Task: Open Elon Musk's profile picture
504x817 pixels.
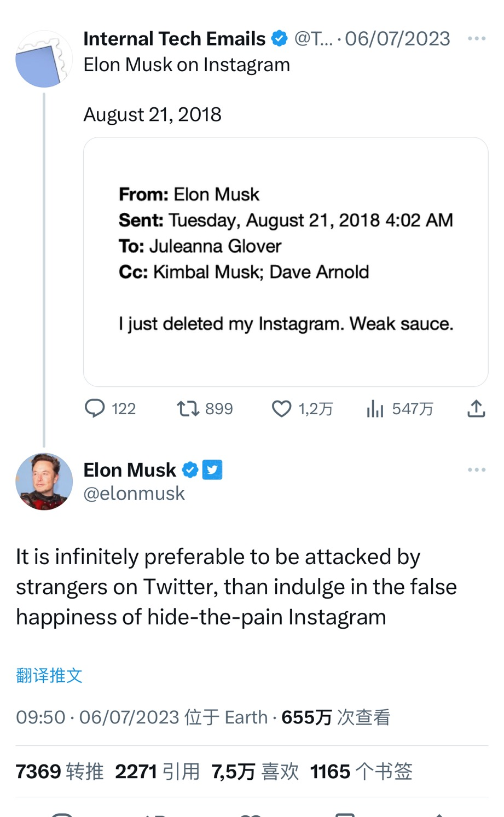Action: click(44, 482)
